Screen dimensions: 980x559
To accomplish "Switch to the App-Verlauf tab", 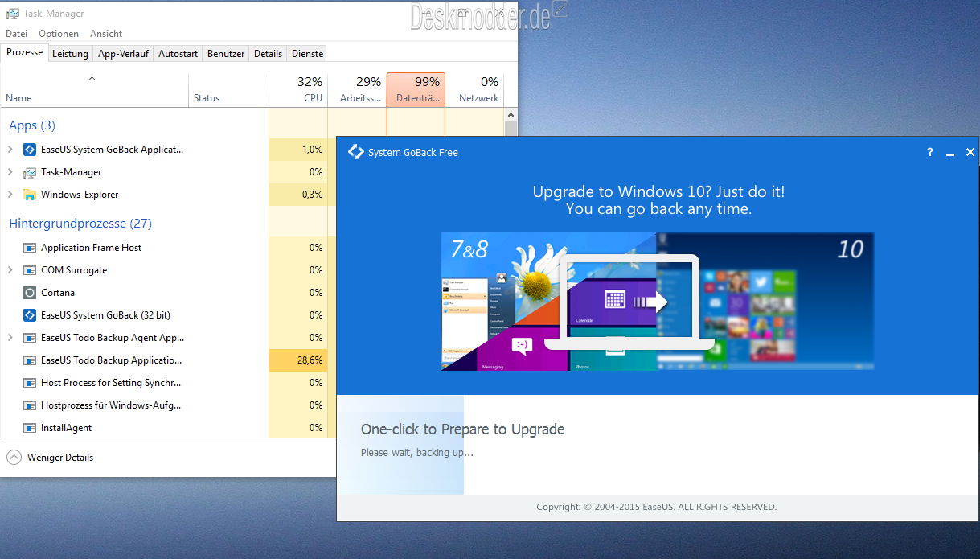I will [123, 54].
